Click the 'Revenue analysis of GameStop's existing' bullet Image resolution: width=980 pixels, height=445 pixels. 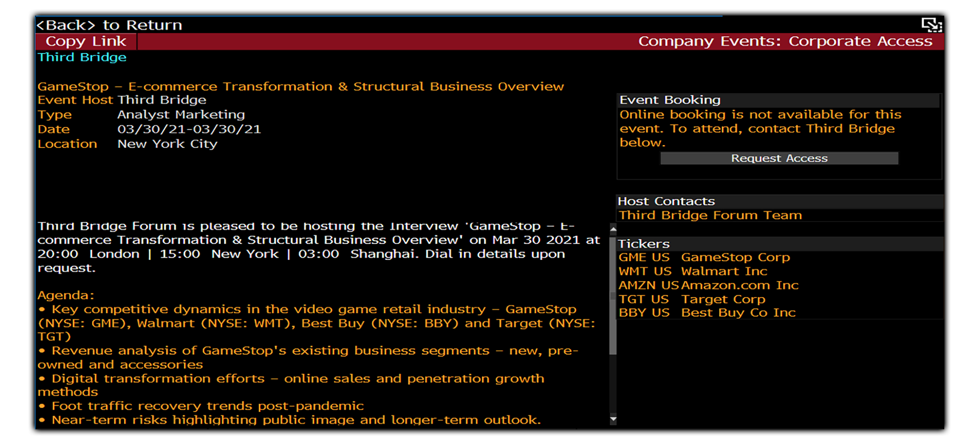308,357
